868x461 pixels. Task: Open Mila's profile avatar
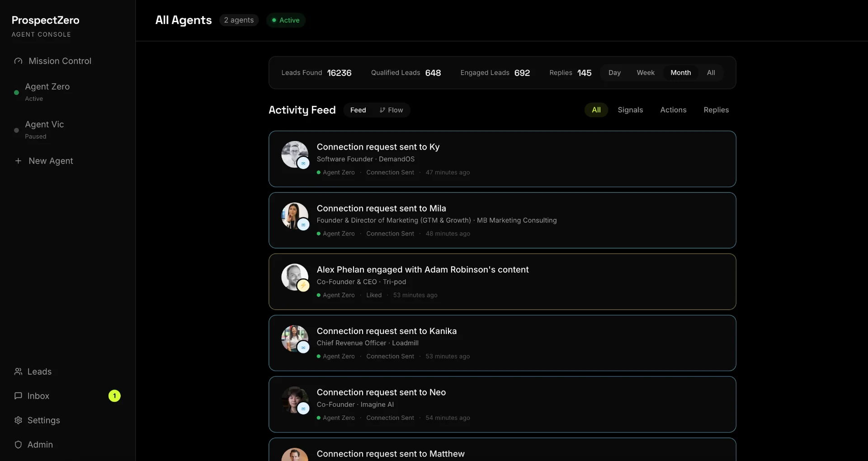[295, 216]
